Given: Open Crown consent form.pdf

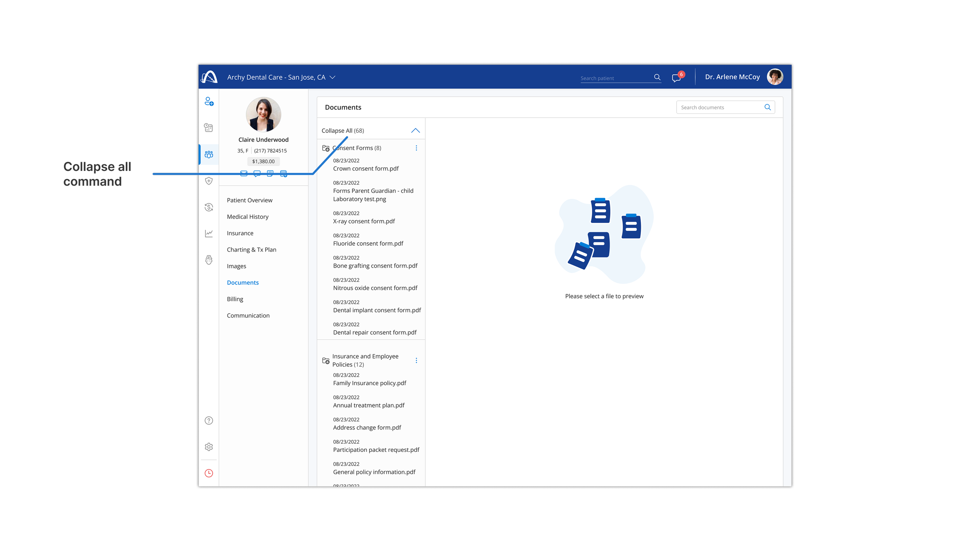Looking at the screenshot, I should pos(365,169).
